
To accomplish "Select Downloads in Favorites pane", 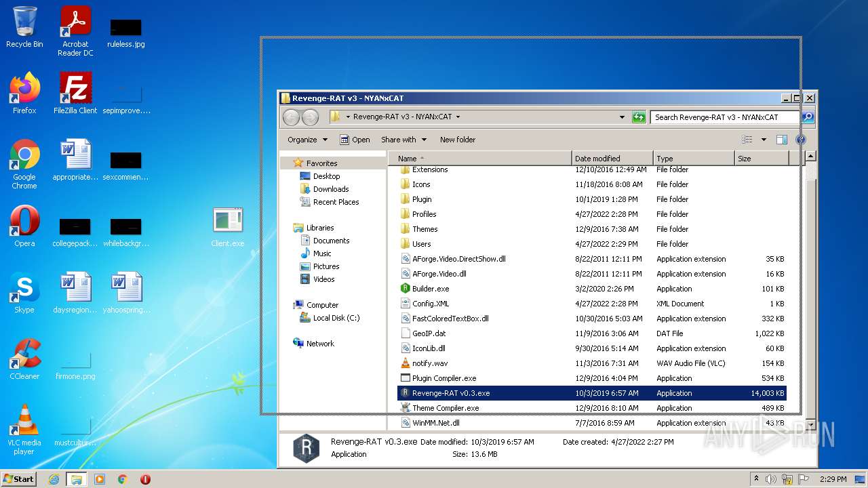I will [330, 189].
